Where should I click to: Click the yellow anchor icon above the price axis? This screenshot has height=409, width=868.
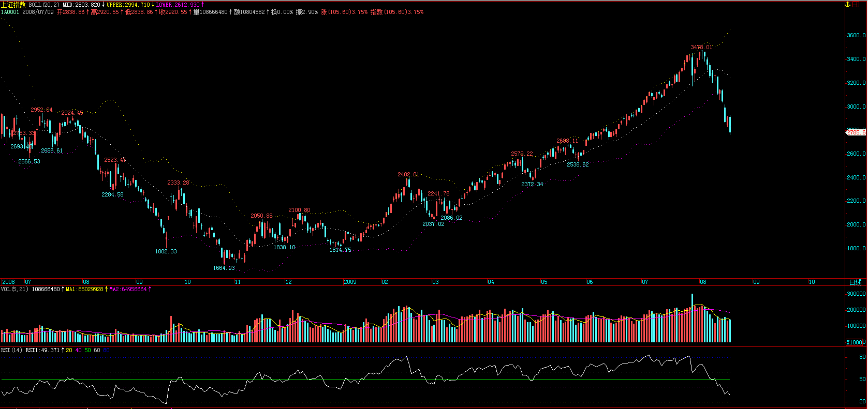(x=847, y=4)
